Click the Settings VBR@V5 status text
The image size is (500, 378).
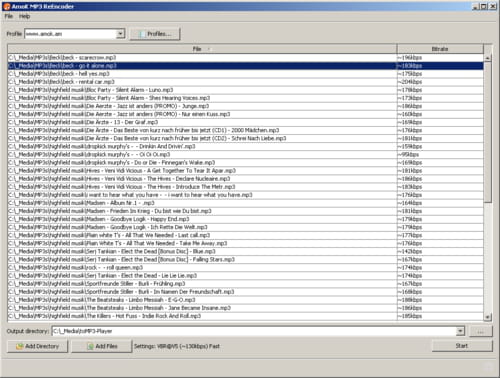click(x=177, y=346)
